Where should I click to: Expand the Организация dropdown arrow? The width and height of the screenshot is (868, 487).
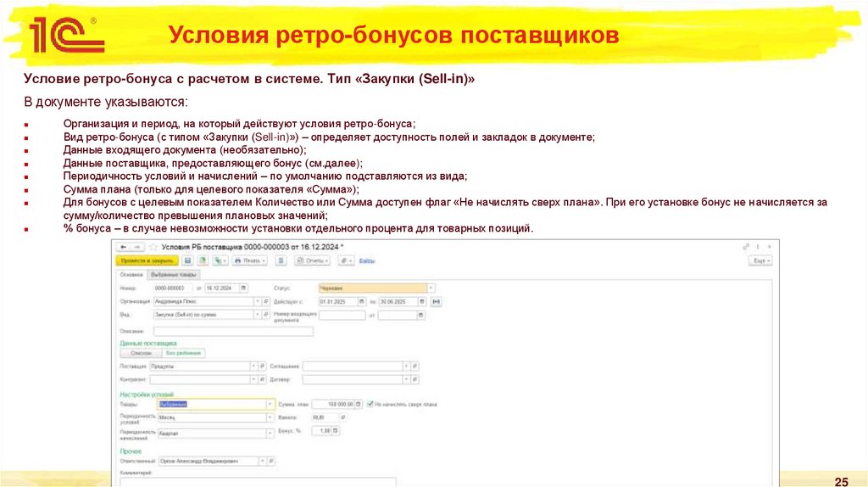pyautogui.click(x=258, y=301)
